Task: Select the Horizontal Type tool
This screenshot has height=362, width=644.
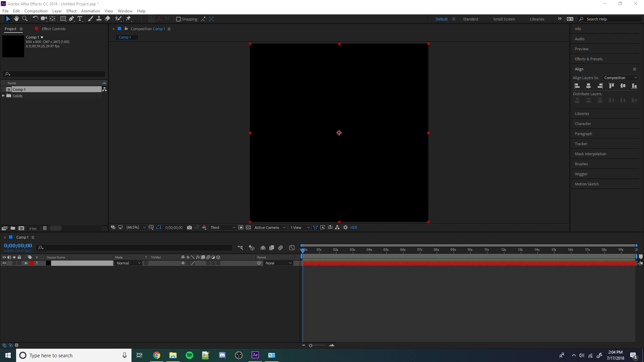Action: [x=80, y=19]
